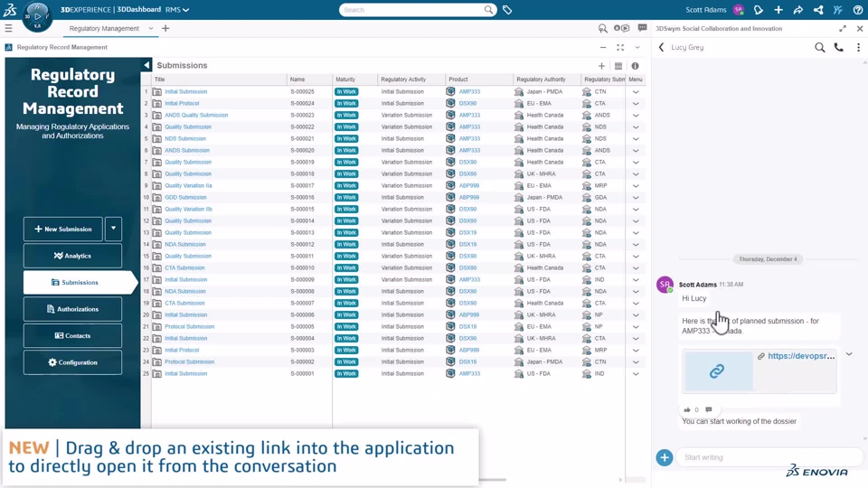Open the table view options in Submissions
868x488 pixels.
click(618, 66)
